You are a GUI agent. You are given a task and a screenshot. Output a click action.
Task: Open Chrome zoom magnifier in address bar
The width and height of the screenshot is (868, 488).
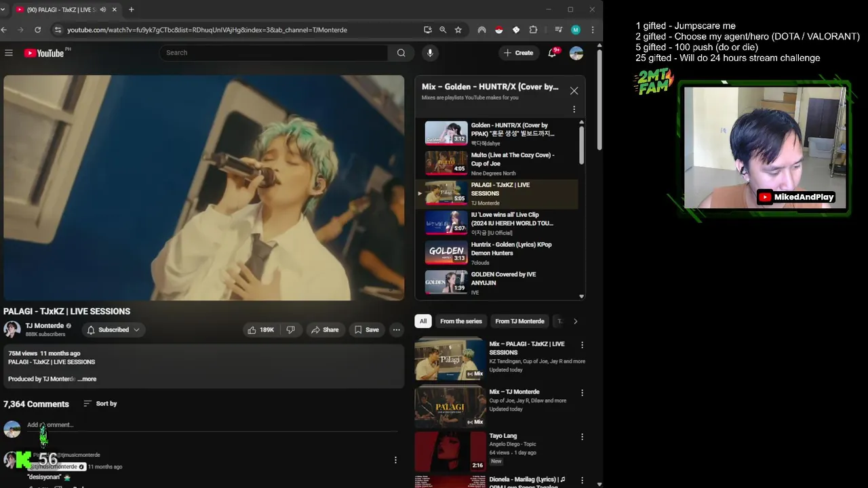pyautogui.click(x=443, y=30)
